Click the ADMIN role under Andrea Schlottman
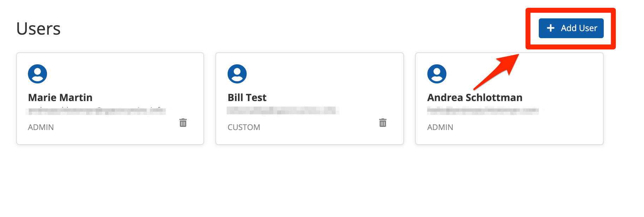 click(x=440, y=127)
